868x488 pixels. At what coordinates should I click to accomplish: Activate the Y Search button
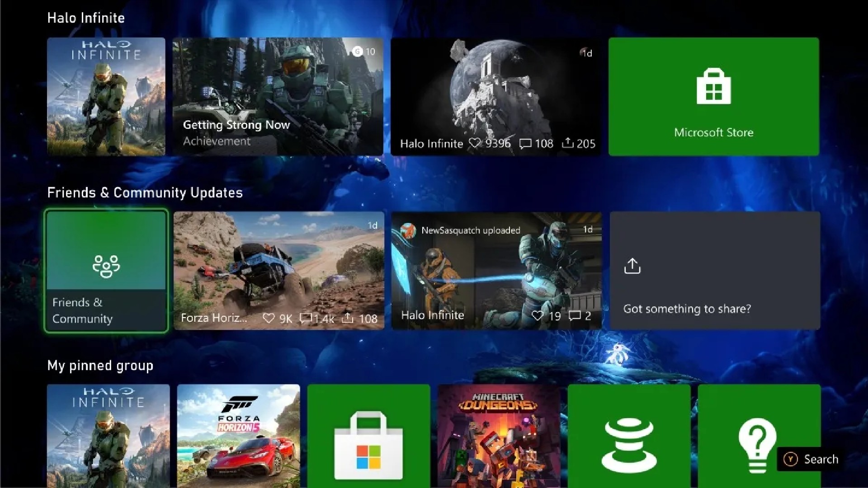(811, 459)
